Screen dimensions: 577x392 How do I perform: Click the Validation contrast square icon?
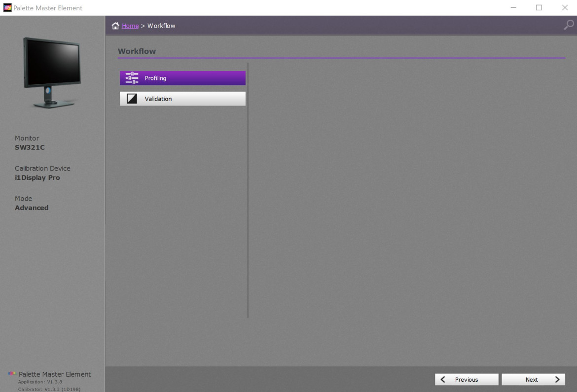point(132,99)
